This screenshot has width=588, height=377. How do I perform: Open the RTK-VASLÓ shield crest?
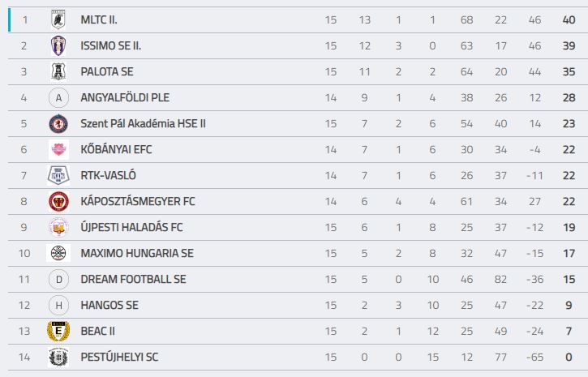pos(58,175)
